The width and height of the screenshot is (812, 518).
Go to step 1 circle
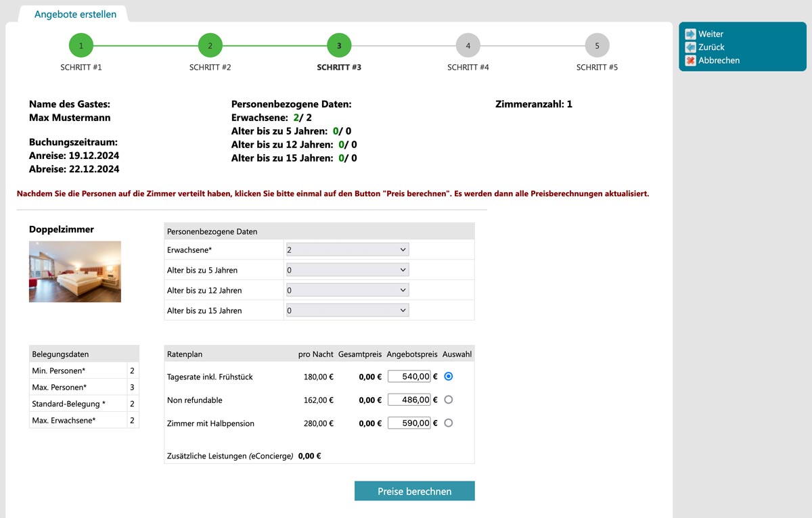click(81, 46)
